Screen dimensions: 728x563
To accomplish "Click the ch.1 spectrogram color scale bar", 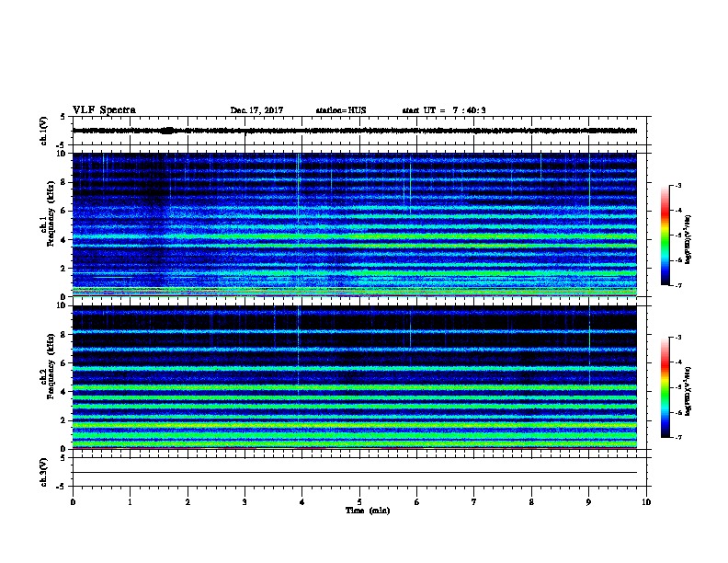I will 665,236.
